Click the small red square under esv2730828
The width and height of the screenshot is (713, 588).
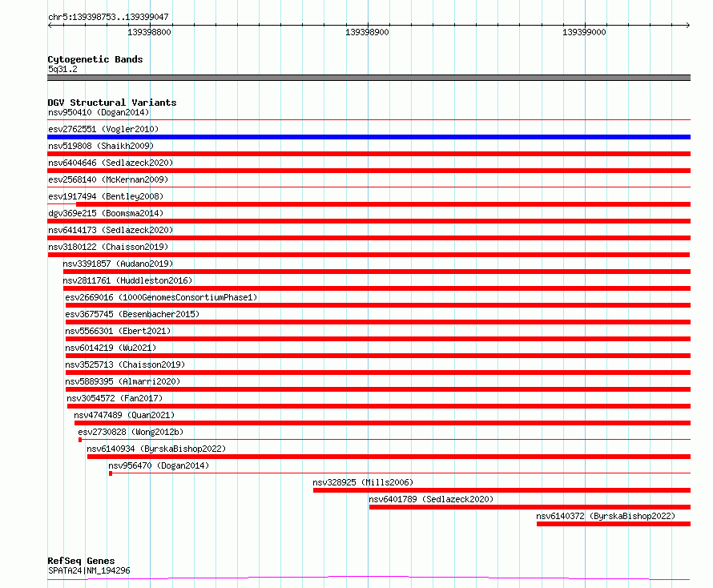coord(80,440)
